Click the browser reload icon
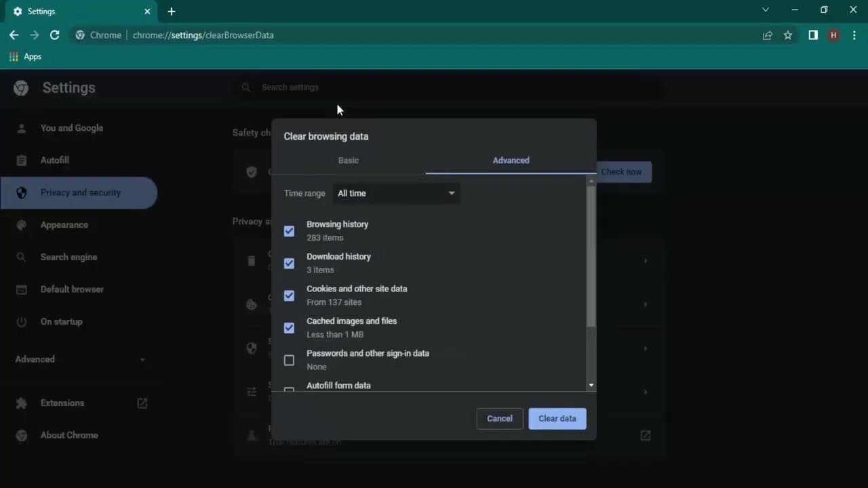868x488 pixels. coord(55,35)
